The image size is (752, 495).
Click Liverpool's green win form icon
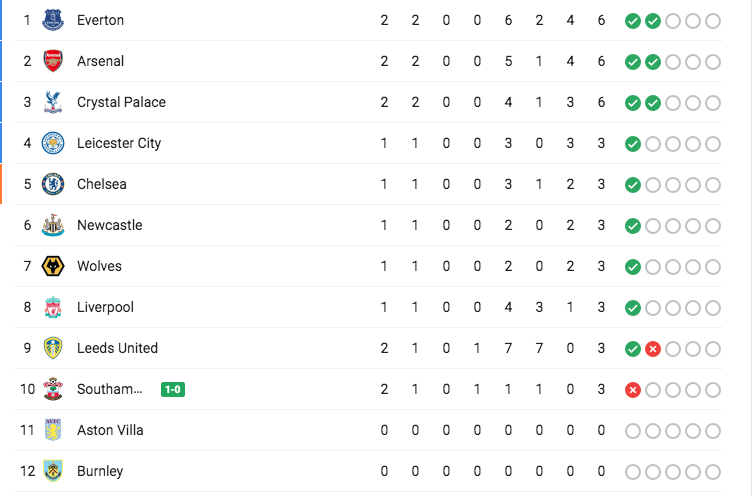tap(632, 307)
